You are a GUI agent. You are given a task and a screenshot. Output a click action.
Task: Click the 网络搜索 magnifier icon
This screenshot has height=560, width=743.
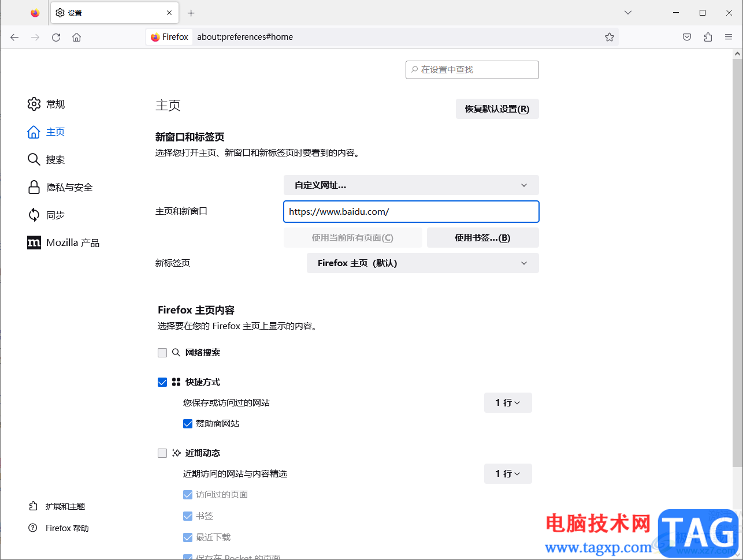(176, 352)
